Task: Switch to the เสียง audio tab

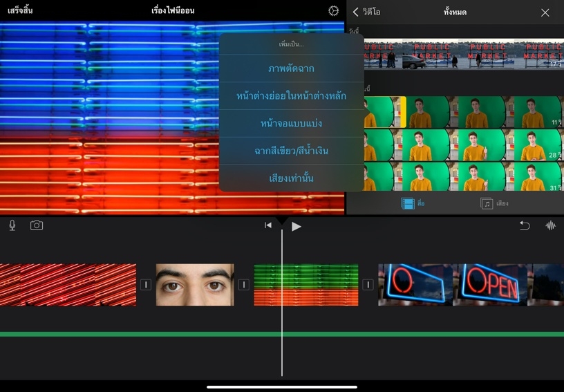Action: tap(495, 203)
